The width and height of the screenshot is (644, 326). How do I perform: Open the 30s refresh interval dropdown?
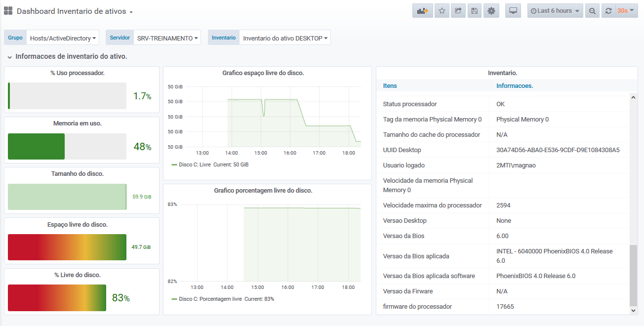click(625, 11)
